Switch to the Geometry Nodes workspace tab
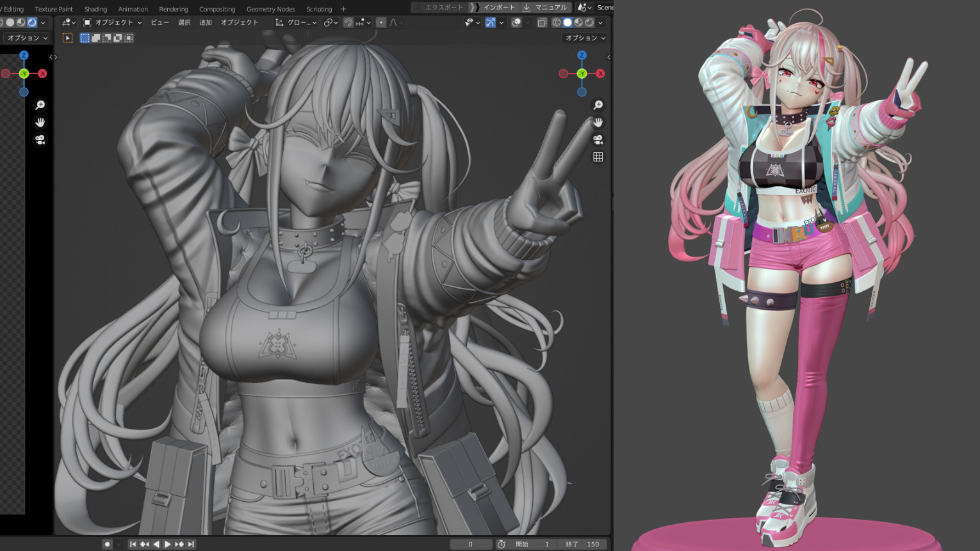Image resolution: width=980 pixels, height=551 pixels. 270,9
